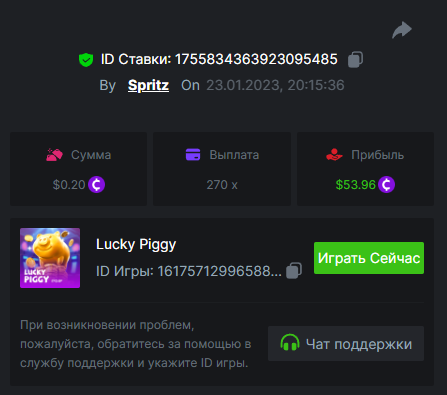Select the Lucky Piggy game title
The image size is (447, 395).
(x=136, y=245)
